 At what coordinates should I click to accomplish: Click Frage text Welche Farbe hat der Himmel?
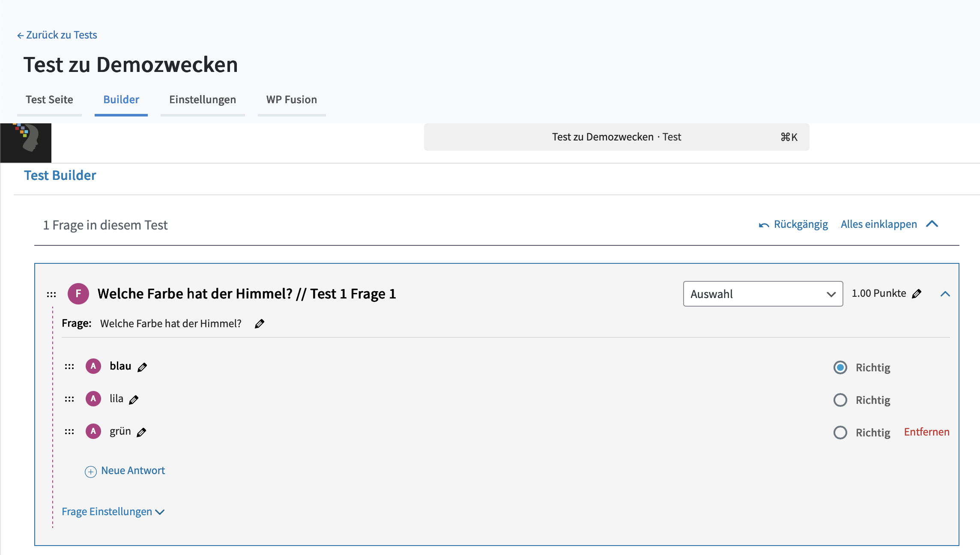point(171,323)
